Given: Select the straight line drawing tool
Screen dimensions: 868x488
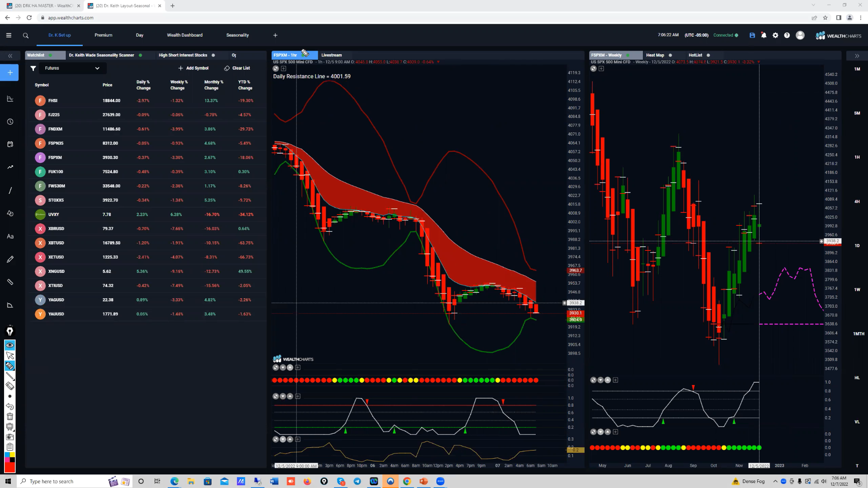Looking at the screenshot, I should point(10,191).
